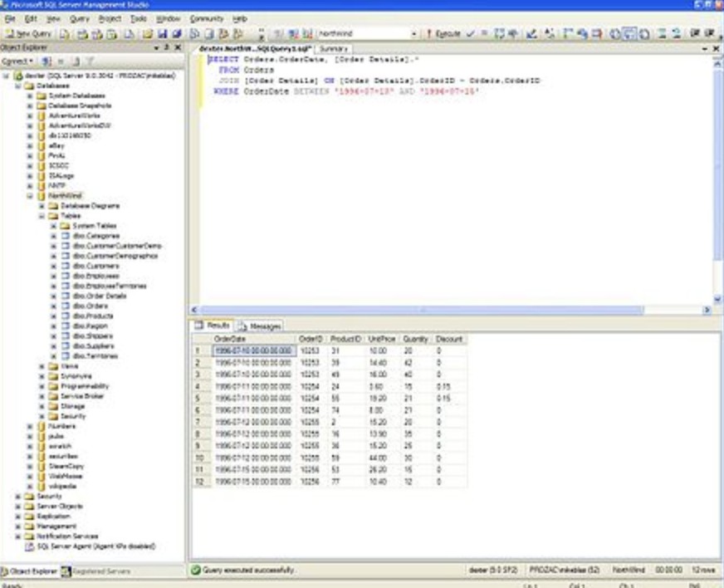724x588 pixels.
Task: Click editor scroll down arrow
Action: pyautogui.click(x=717, y=299)
